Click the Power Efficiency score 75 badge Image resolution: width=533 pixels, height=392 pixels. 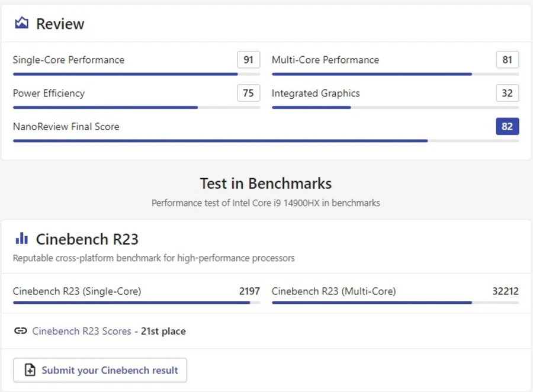pos(249,93)
